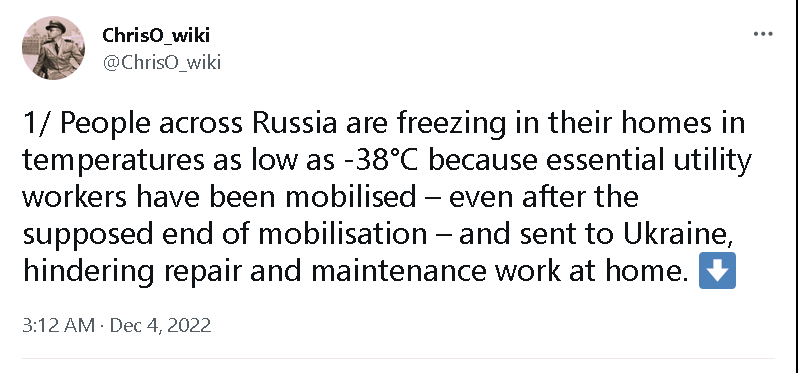Click the bold ChrisO_wiki display name
The image size is (798, 373).
[156, 36]
